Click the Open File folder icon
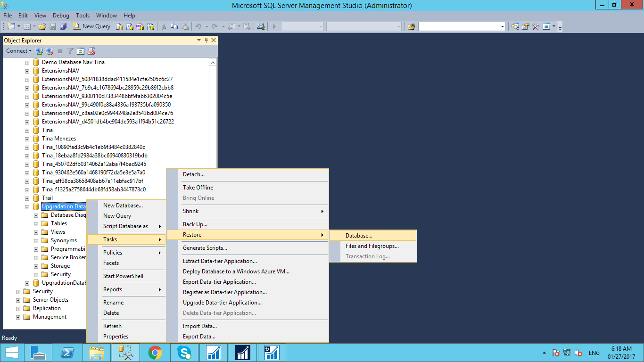644x362 pixels. [42, 26]
